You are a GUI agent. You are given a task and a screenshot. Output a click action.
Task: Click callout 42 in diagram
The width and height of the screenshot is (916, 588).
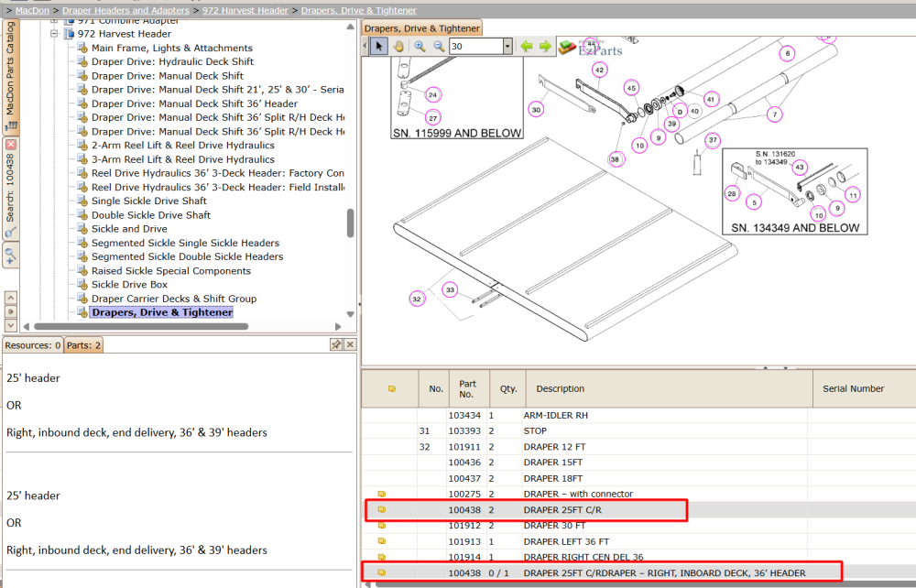point(599,70)
